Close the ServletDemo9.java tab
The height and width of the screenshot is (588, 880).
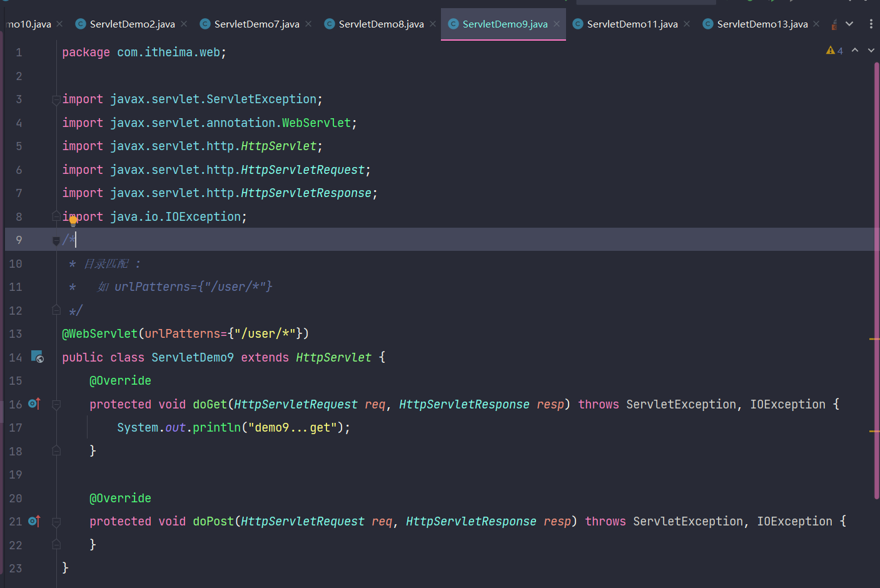tap(557, 24)
